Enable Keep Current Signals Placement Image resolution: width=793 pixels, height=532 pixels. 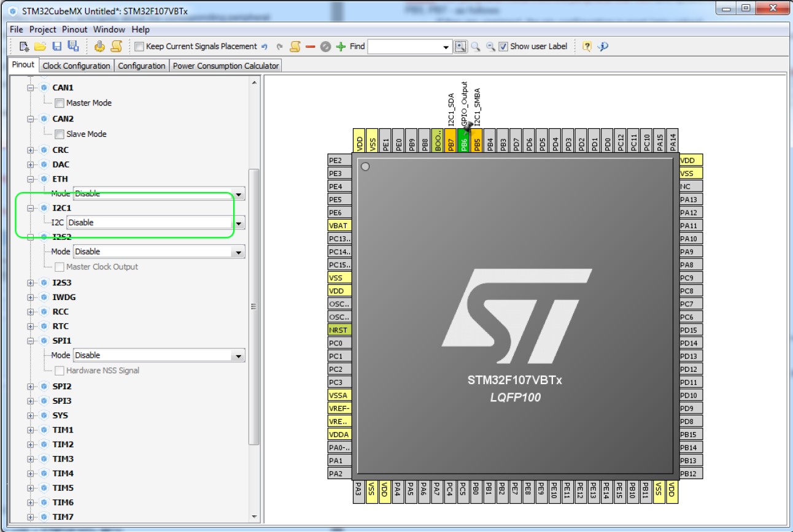point(139,47)
